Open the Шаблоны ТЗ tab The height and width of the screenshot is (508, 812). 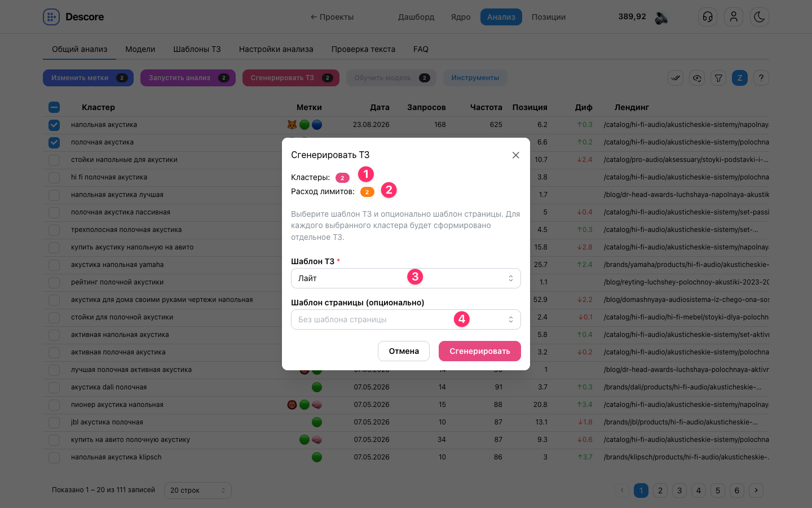[197, 49]
